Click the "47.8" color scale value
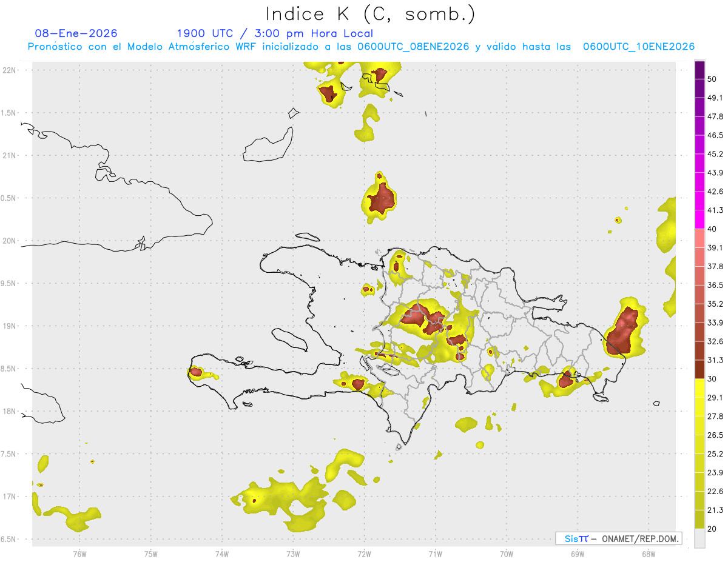728x562 pixels. (x=715, y=116)
